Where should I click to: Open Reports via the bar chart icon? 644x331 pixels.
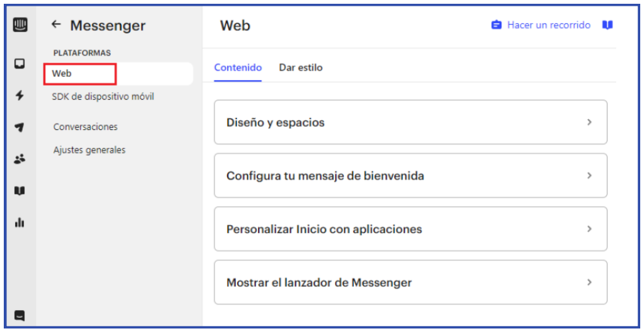20,222
